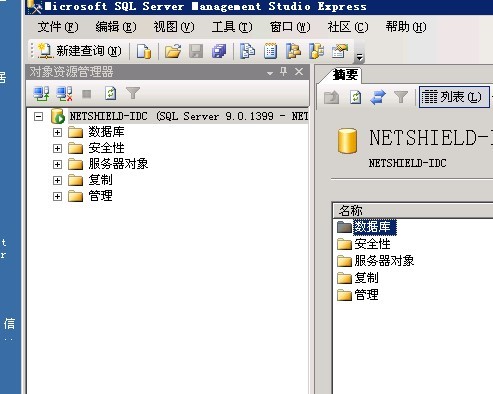Click the save floppy disk icon
The width and height of the screenshot is (493, 394).
196,51
